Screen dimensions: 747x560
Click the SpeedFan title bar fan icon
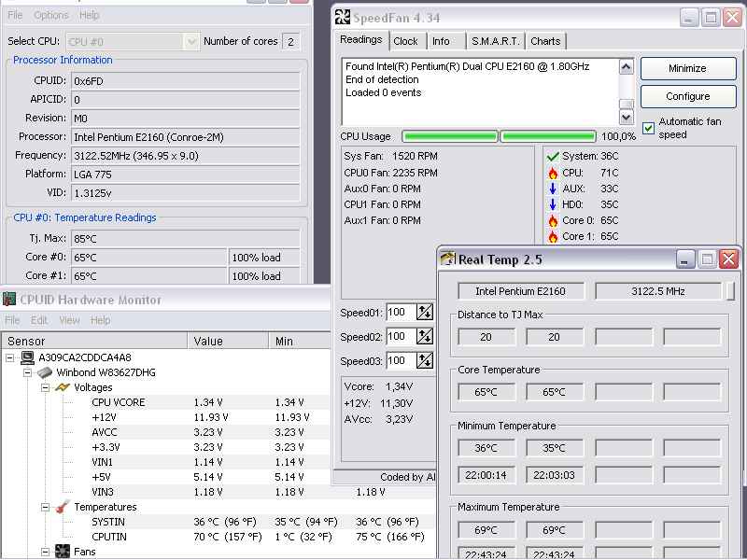coord(342,17)
